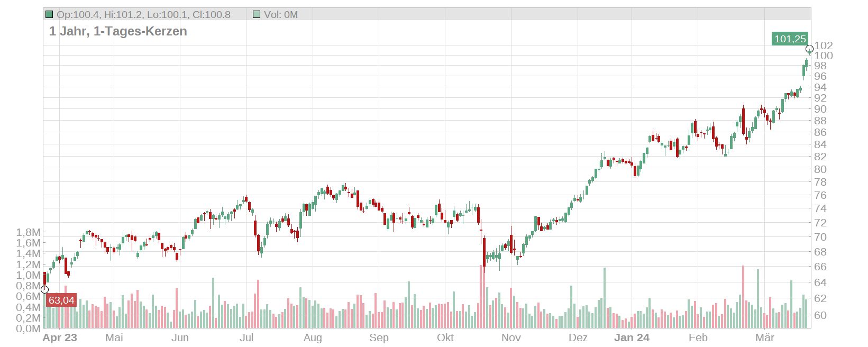Select the 'Jan 24' label on the time axis
This screenshot has width=868, height=347.
[x=632, y=338]
